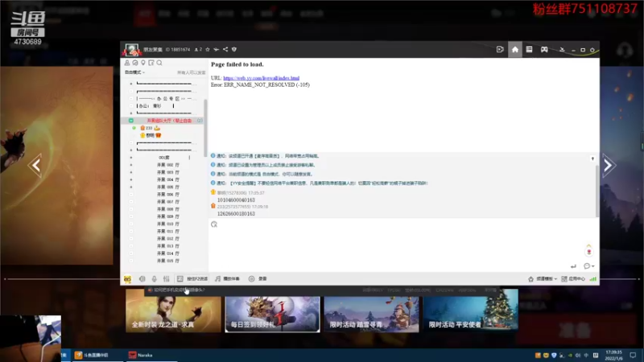644x362 pixels.
Task: Click the emoji icon in chat input area
Action: point(214,224)
